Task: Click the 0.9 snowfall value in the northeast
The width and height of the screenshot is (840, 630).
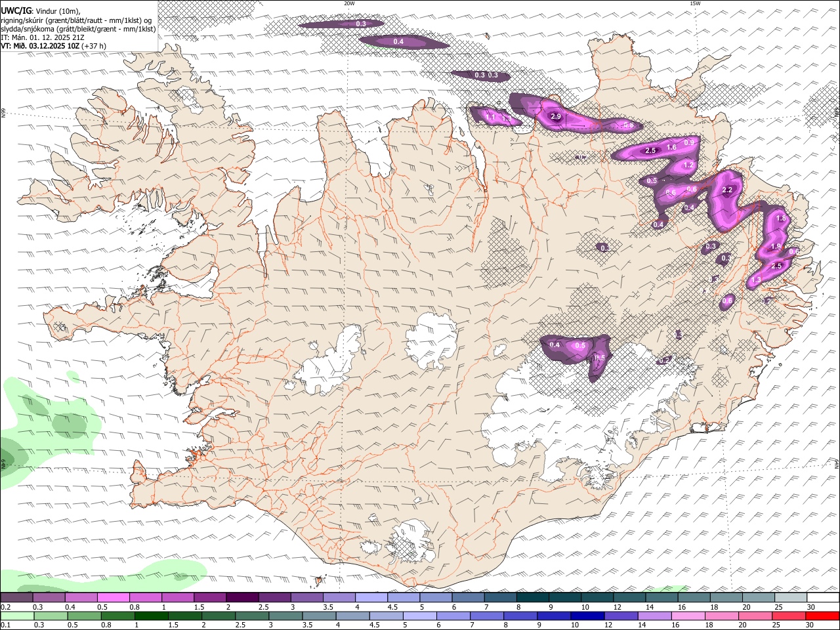Action: pyautogui.click(x=689, y=142)
